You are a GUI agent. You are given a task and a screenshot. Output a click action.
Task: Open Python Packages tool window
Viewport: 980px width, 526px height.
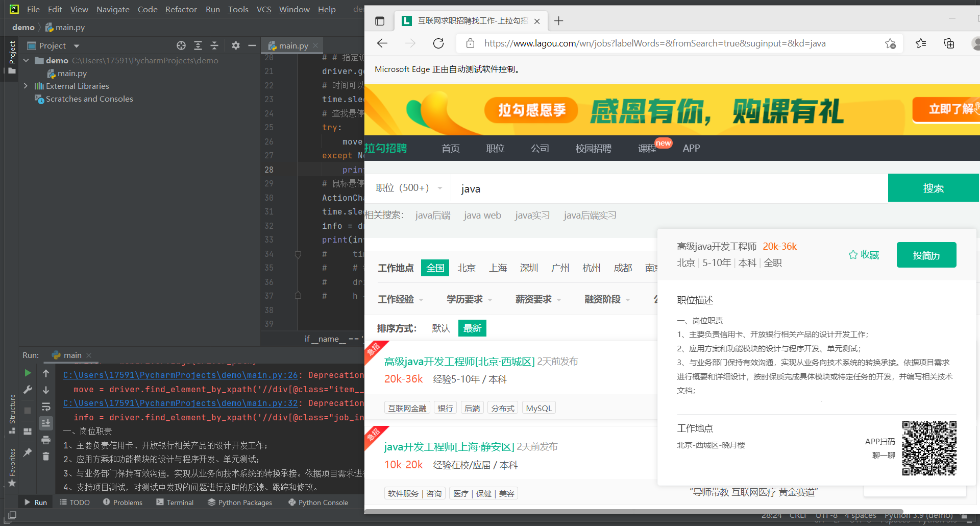[x=240, y=503]
